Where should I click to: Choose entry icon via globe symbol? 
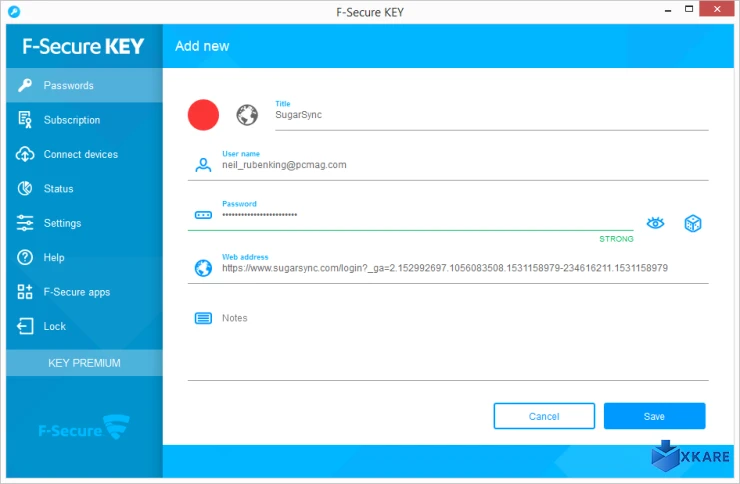pos(247,115)
